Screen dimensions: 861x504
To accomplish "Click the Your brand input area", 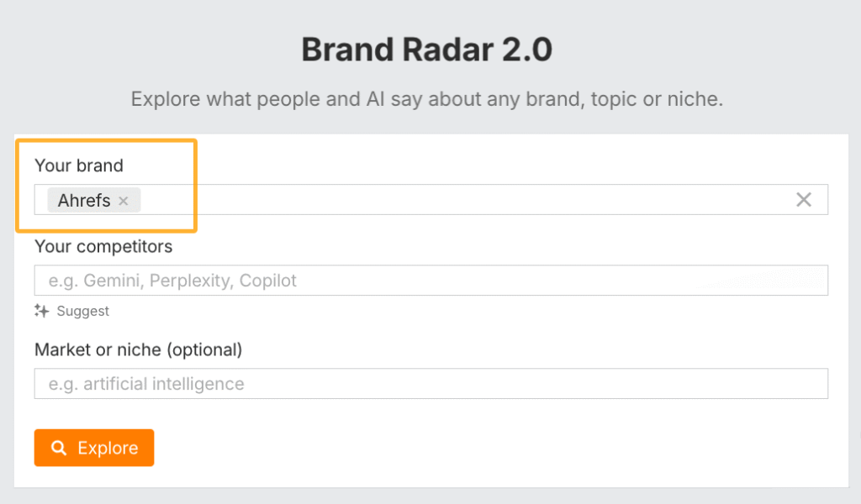I will [x=420, y=199].
